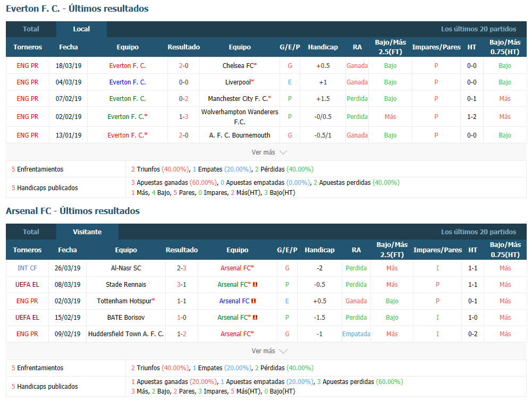Click UEFA EL tournament in 15/02/19 row

coord(27,318)
